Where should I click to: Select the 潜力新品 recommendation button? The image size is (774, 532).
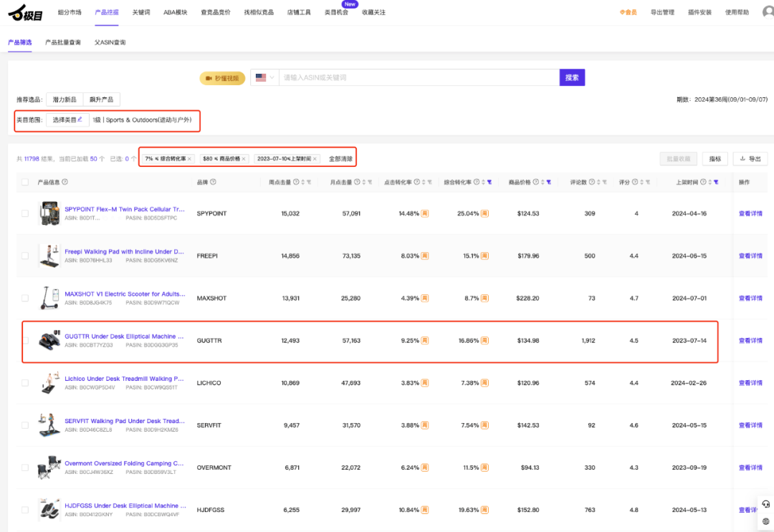tap(64, 100)
